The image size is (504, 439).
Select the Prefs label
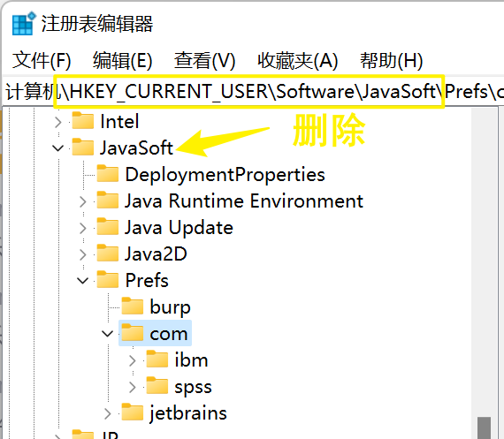(x=147, y=281)
